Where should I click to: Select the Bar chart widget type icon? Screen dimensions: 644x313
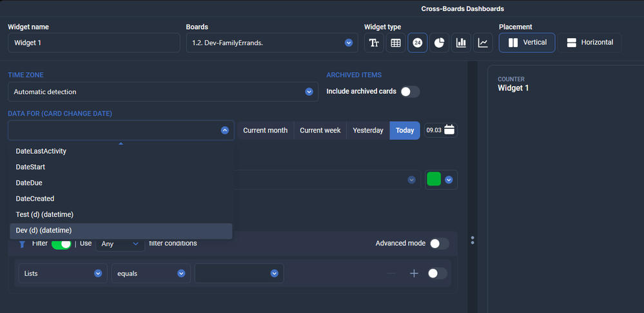461,43
